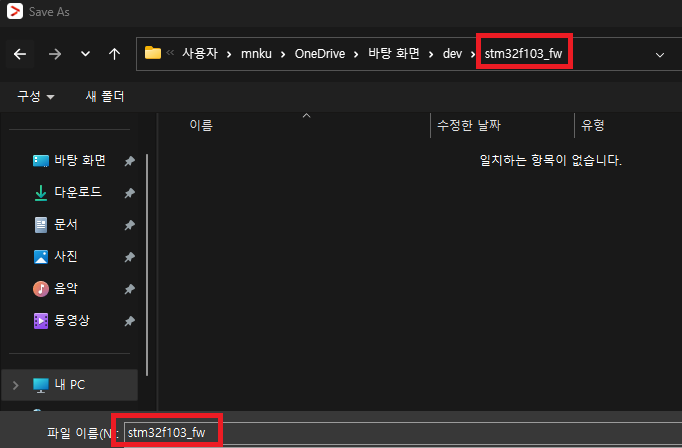Create folder with 새 폴더 button
The image size is (682, 448).
tap(105, 96)
